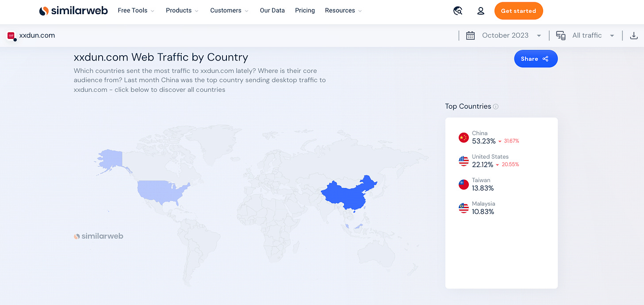Download the report with the download icon
Image resolution: width=644 pixels, height=305 pixels.
coord(633,35)
